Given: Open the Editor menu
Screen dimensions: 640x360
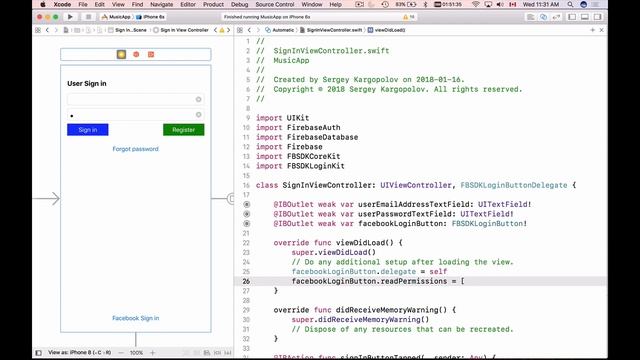Looking at the screenshot, I should [x=188, y=4].
